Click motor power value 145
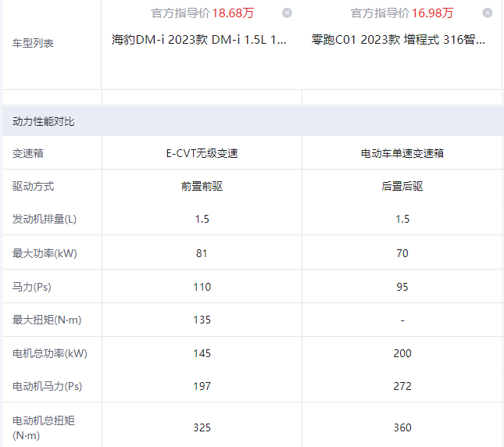Viewport: 504px width, 447px height. point(202,353)
